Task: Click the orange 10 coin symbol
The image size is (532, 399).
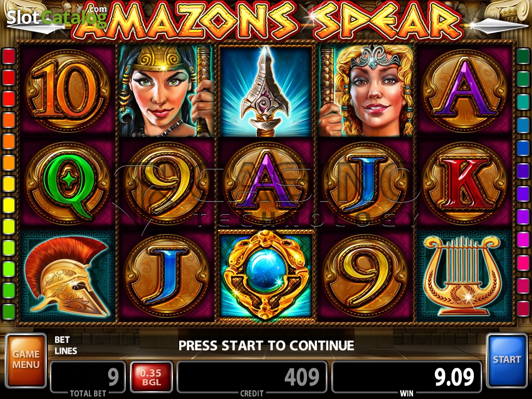Action: point(68,91)
